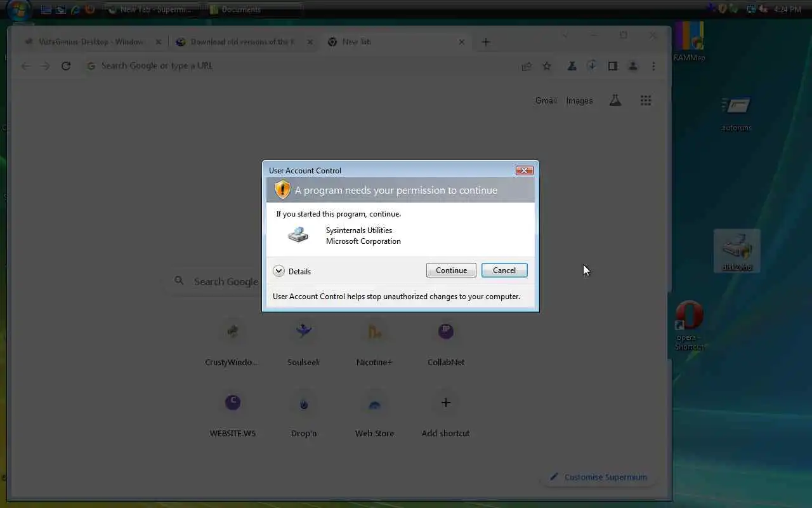
Task: Cancel the User Account Control prompt
Action: 504,271
